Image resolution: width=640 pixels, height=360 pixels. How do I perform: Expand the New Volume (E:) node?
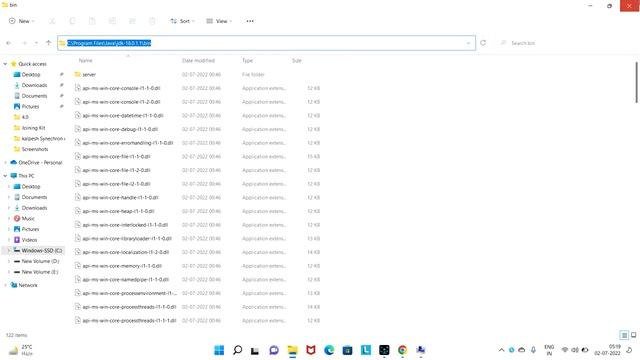(x=9, y=272)
